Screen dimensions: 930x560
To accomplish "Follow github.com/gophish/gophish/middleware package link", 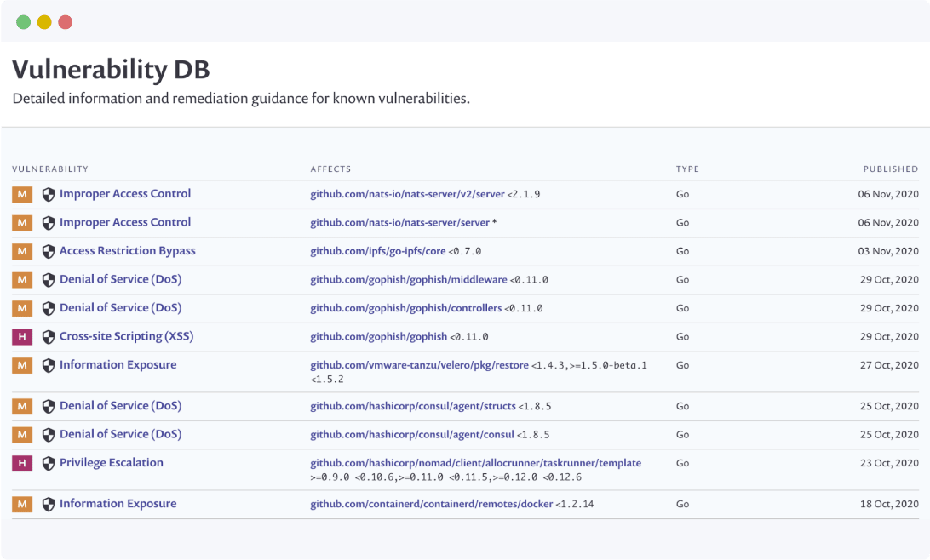I will click(409, 280).
